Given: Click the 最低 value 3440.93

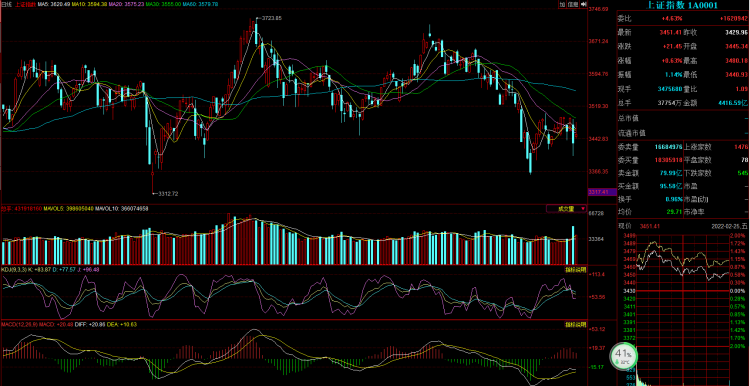Looking at the screenshot, I should 737,75.
